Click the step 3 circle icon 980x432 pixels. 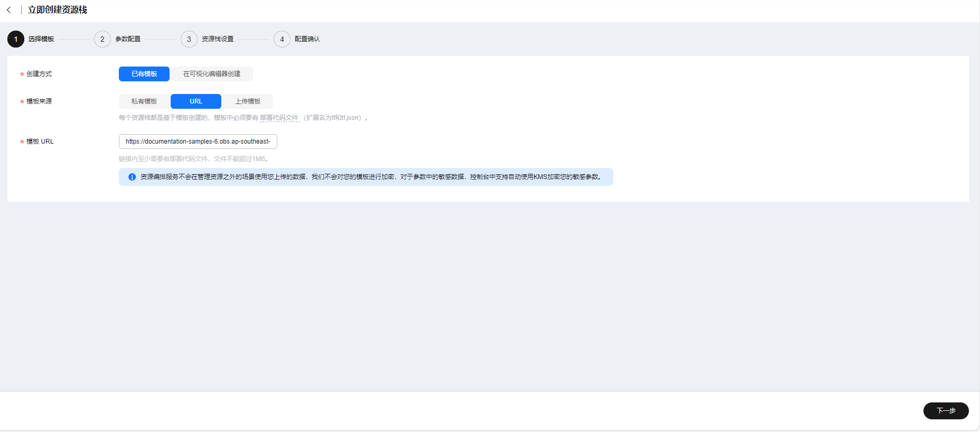tap(189, 39)
